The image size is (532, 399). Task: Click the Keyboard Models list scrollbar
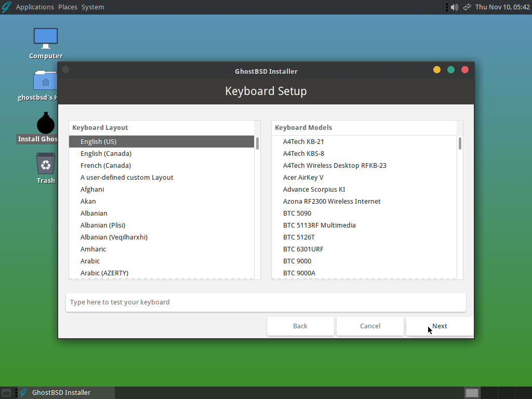coord(460,144)
